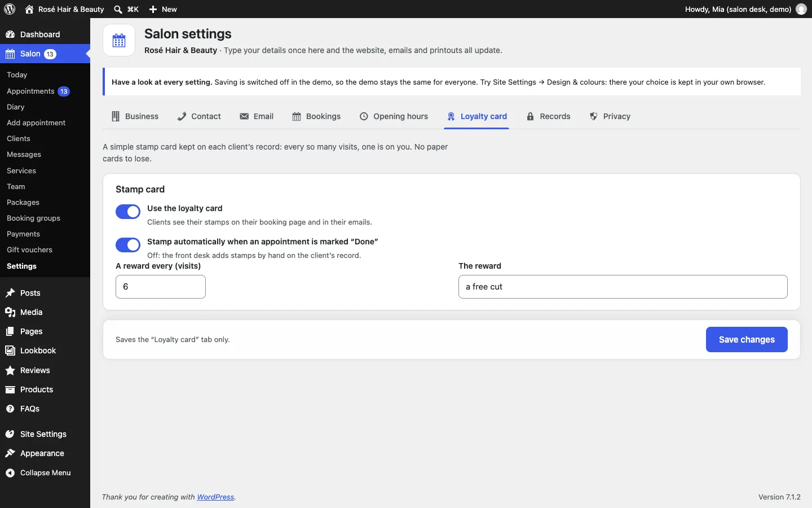Click the Reviews star icon

(10, 370)
